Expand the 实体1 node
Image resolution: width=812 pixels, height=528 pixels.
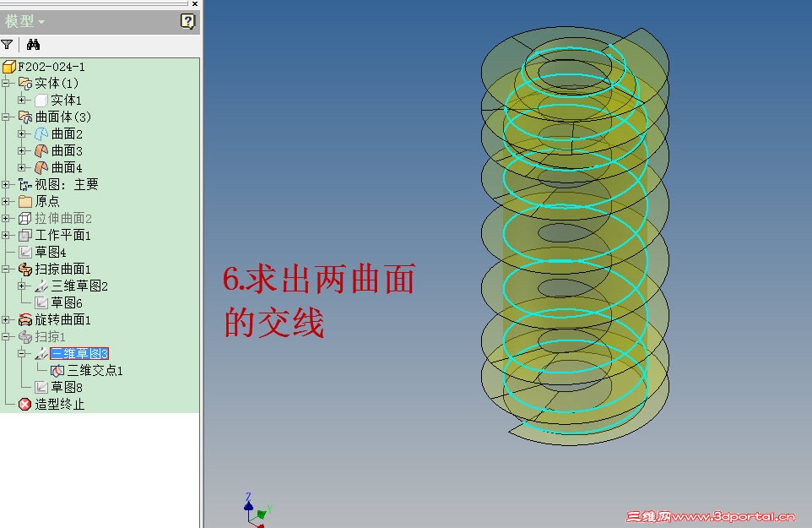(x=21, y=100)
